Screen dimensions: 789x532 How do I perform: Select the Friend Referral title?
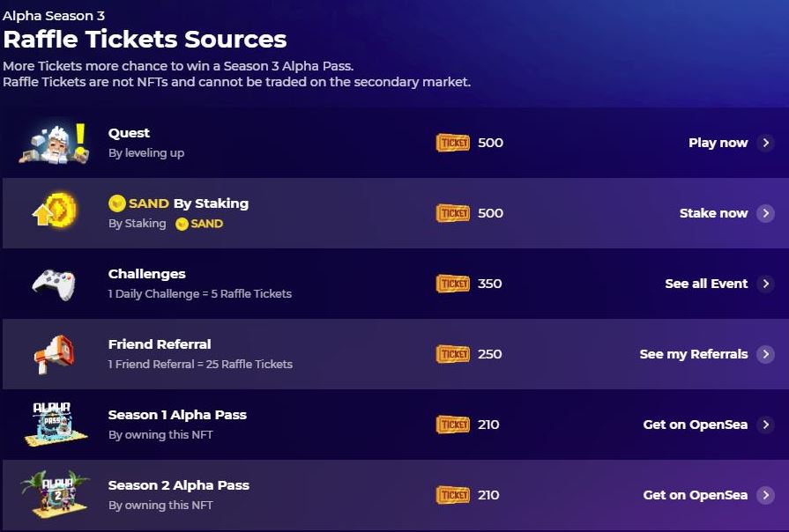160,344
